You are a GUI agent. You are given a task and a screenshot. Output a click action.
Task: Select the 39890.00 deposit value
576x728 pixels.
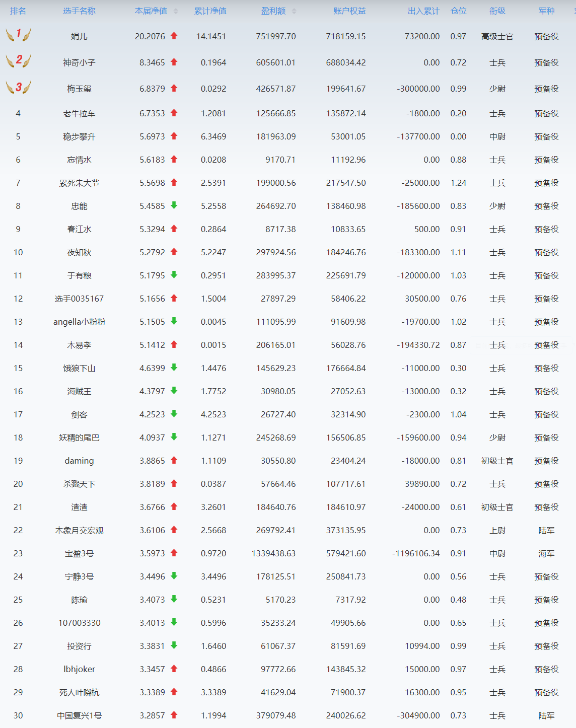422,484
